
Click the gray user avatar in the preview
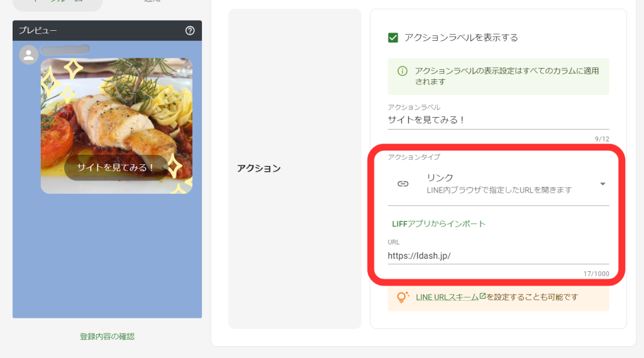pos(29,55)
